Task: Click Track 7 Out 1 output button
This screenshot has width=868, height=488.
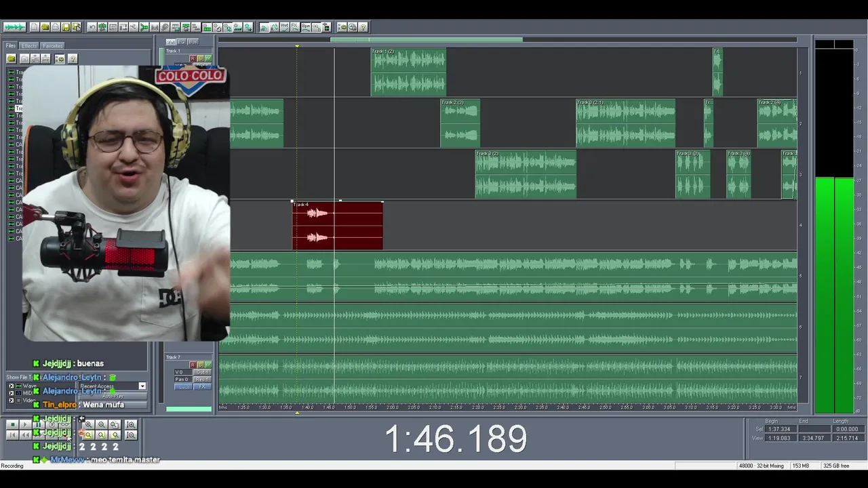Action: [202, 372]
